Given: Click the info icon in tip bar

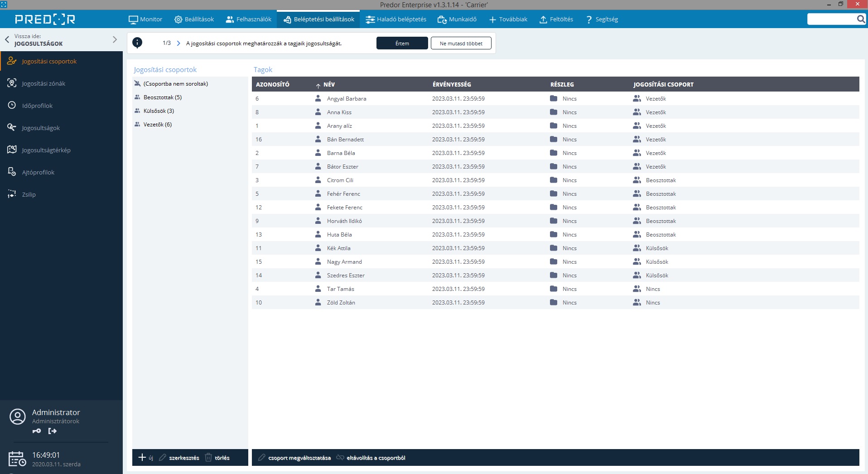Looking at the screenshot, I should 137,43.
